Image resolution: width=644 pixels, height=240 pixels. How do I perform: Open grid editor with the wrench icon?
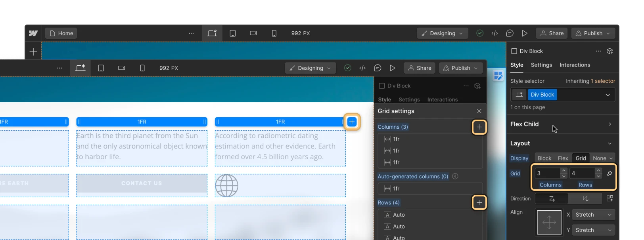(609, 173)
